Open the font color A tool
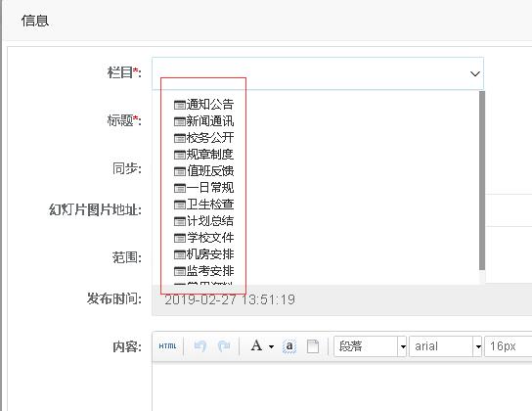Image resolution: width=532 pixels, height=411 pixels. click(x=256, y=345)
